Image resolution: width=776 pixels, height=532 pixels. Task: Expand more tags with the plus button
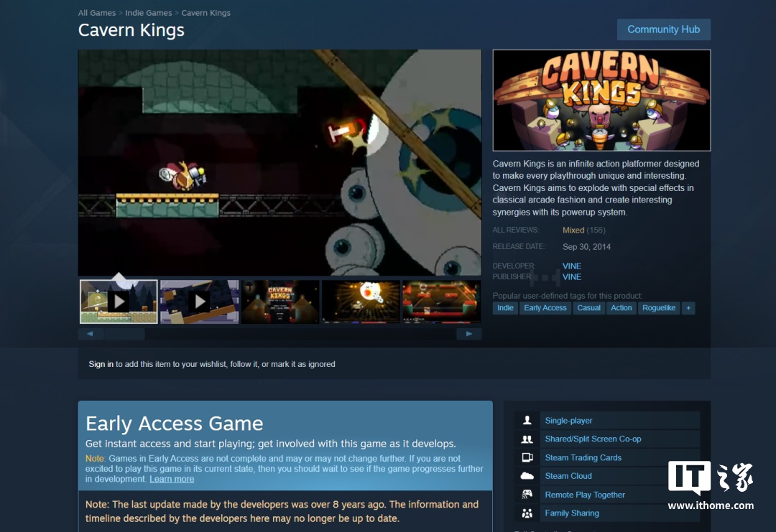688,308
